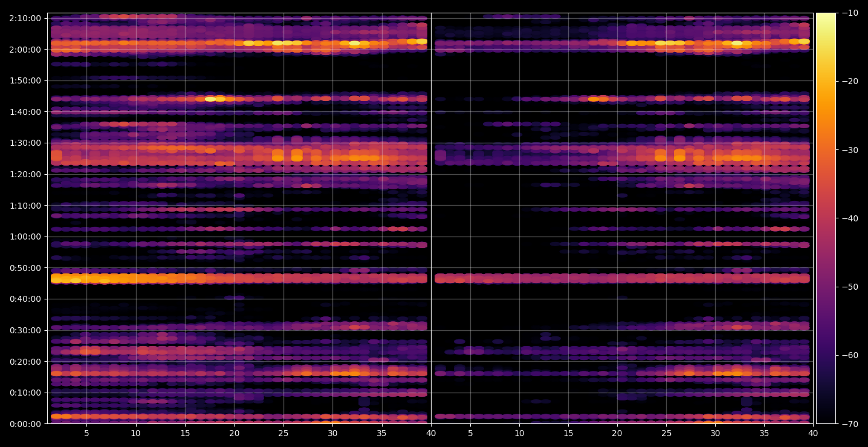Click x-axis tick 40 between the heatmaps
Image resolution: width=868 pixels, height=447 pixels.
coord(431,434)
